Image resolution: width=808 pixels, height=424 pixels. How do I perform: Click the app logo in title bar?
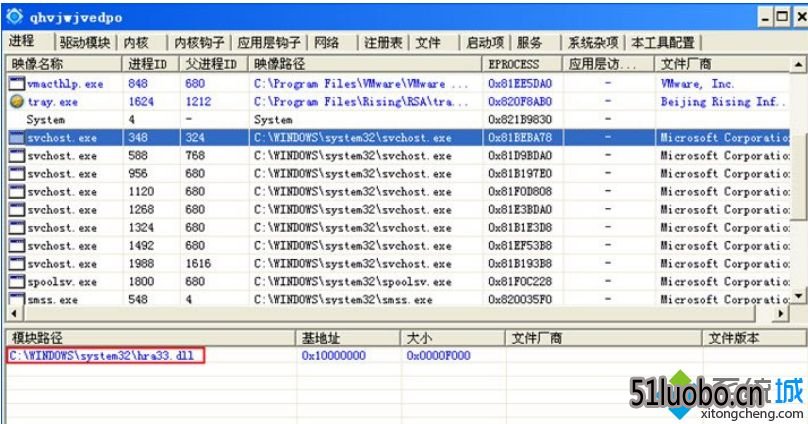(x=14, y=16)
